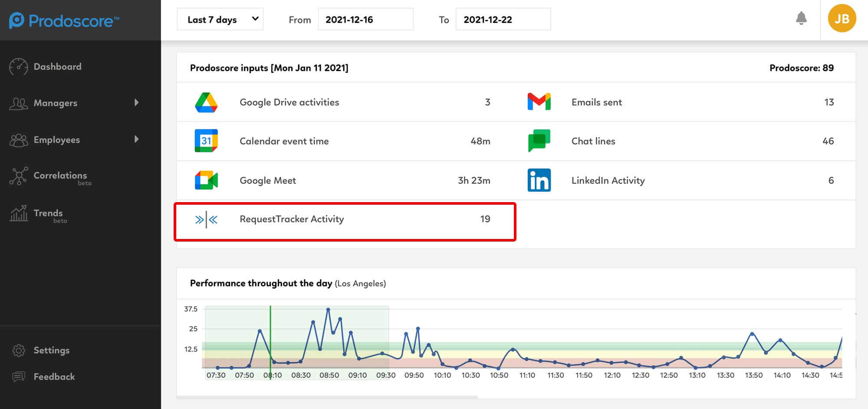
Task: Select Emails sent label
Action: click(x=597, y=102)
